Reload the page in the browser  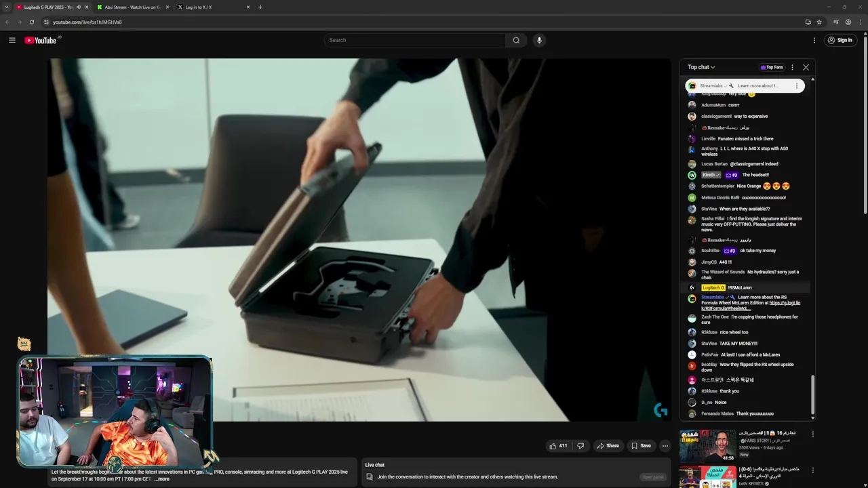coord(31,22)
